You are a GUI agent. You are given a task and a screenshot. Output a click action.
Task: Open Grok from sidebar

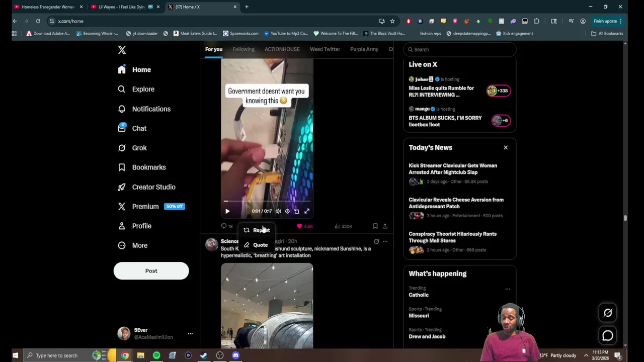pyautogui.click(x=132, y=148)
